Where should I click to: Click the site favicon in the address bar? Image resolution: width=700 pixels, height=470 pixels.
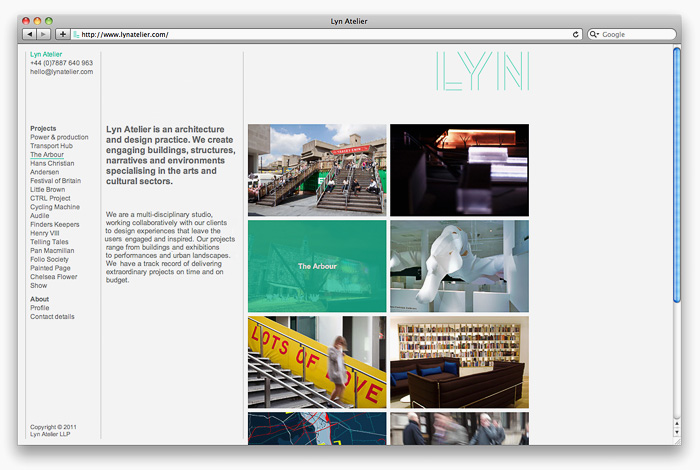coord(76,34)
